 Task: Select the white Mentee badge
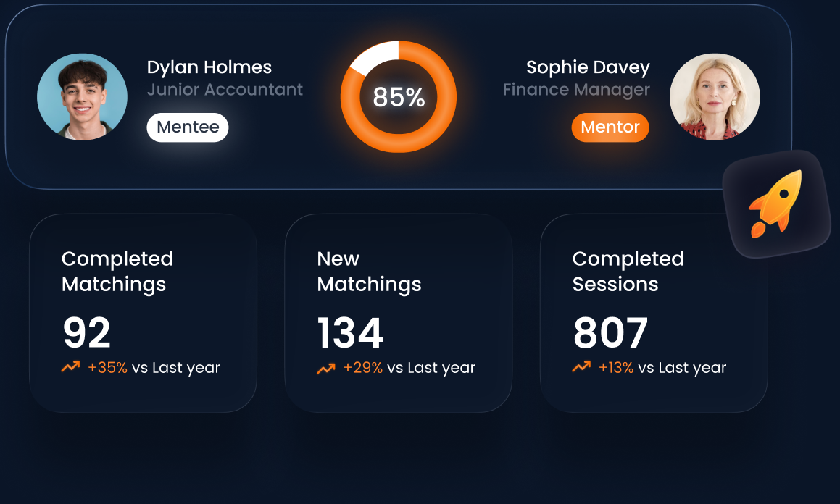(188, 127)
